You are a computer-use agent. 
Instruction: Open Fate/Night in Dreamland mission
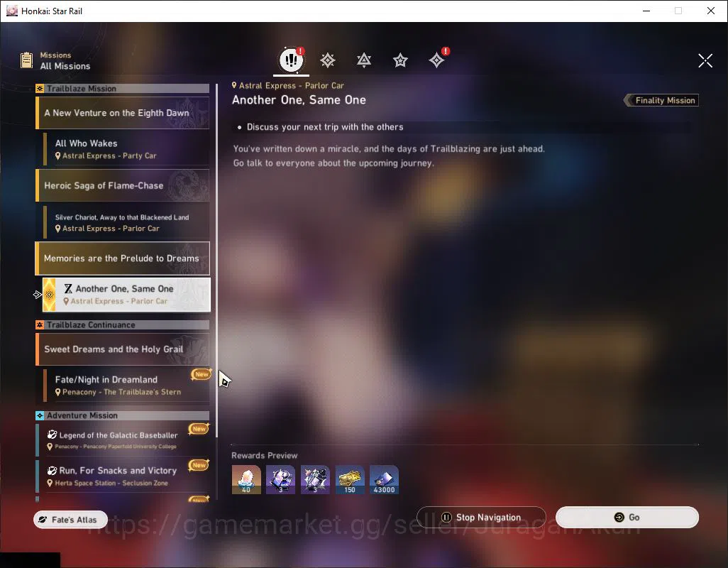coord(126,385)
